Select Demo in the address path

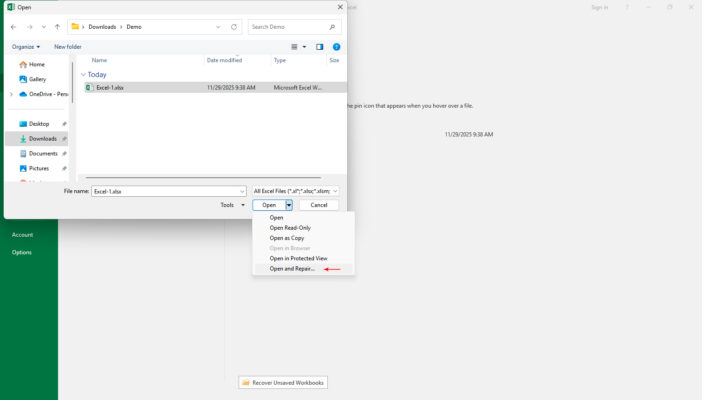pyautogui.click(x=134, y=27)
